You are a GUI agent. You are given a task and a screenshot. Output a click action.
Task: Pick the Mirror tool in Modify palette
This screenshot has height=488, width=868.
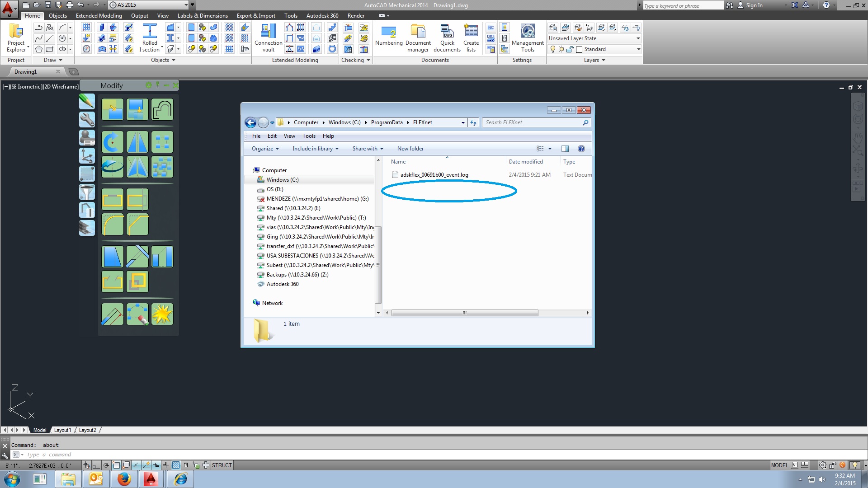click(137, 142)
